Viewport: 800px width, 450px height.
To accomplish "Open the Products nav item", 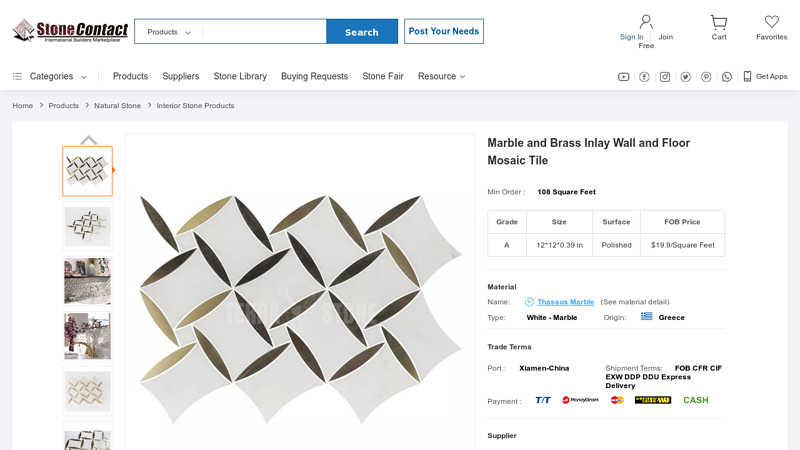I will click(131, 77).
